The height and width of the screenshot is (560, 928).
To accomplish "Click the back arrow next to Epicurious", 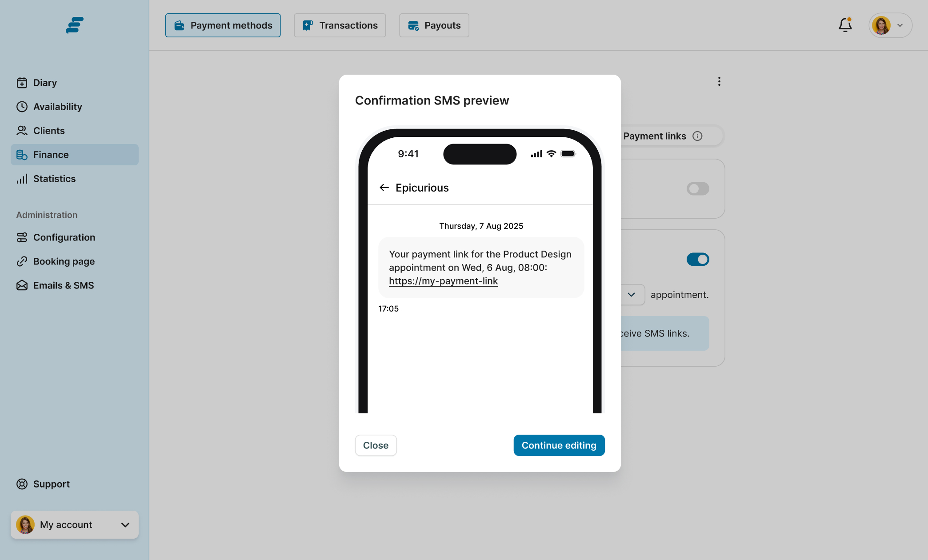I will click(x=384, y=188).
